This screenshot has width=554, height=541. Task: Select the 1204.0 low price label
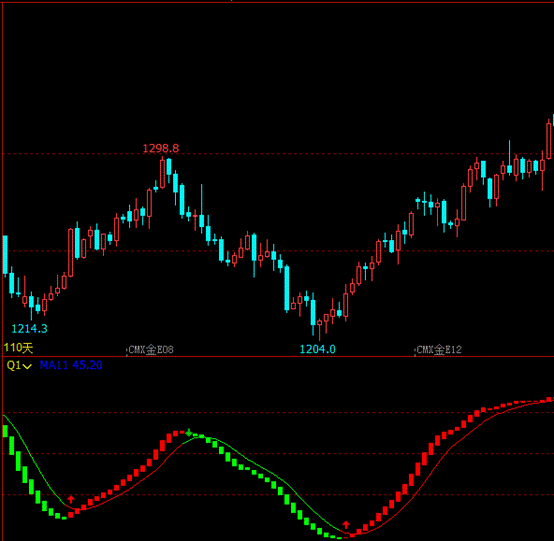pos(317,349)
